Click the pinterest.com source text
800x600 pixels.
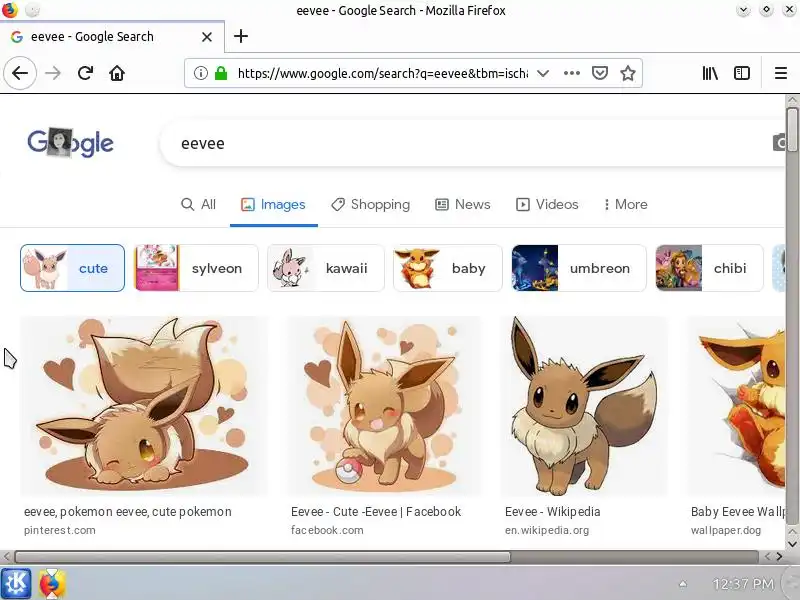[x=60, y=530]
